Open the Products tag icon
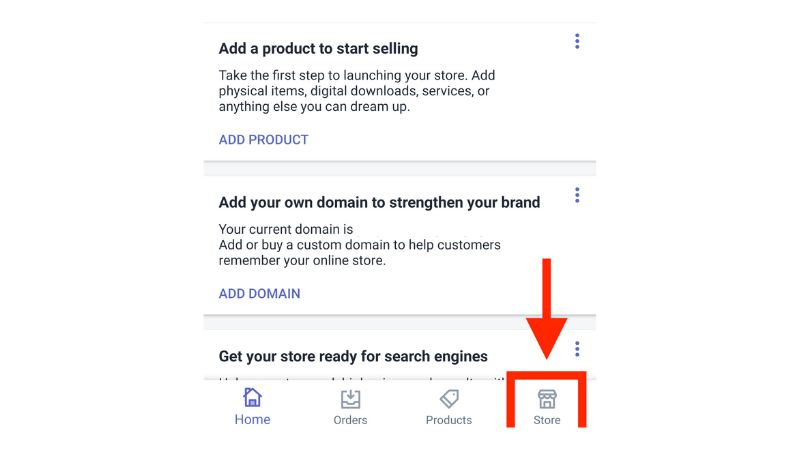800x450 pixels. click(449, 399)
